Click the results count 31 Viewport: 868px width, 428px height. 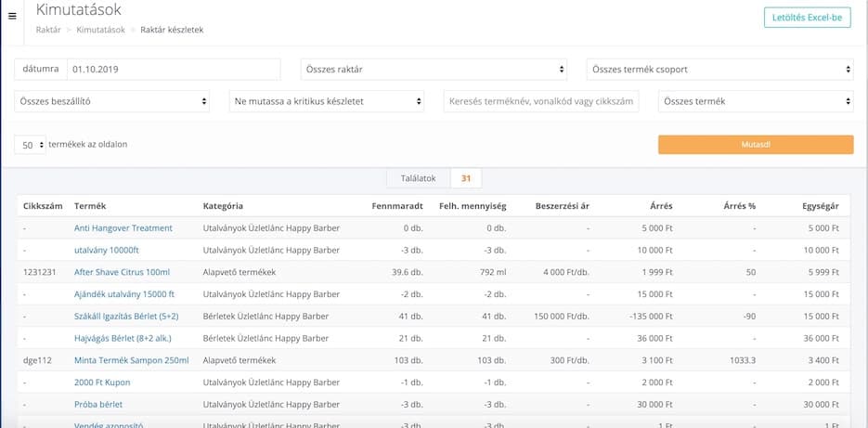[x=465, y=179]
